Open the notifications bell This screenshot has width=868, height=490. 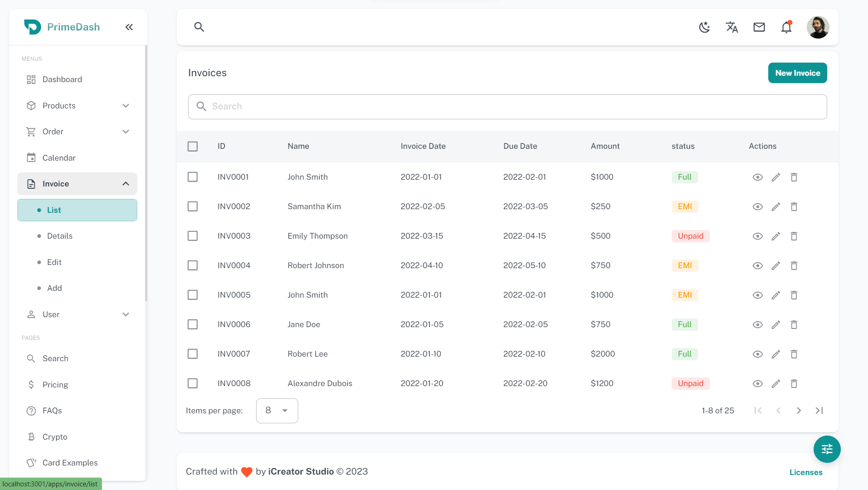pos(786,27)
